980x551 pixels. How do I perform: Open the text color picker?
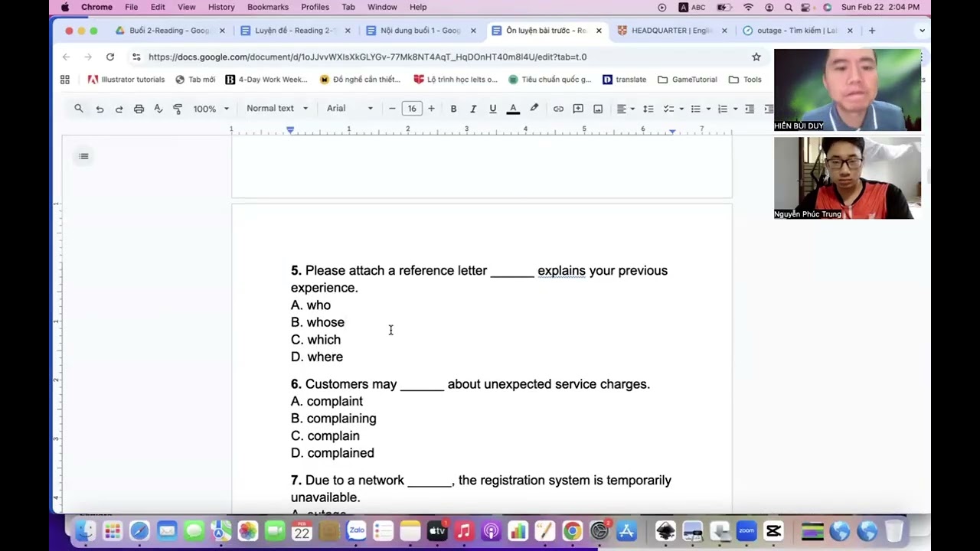pos(513,109)
